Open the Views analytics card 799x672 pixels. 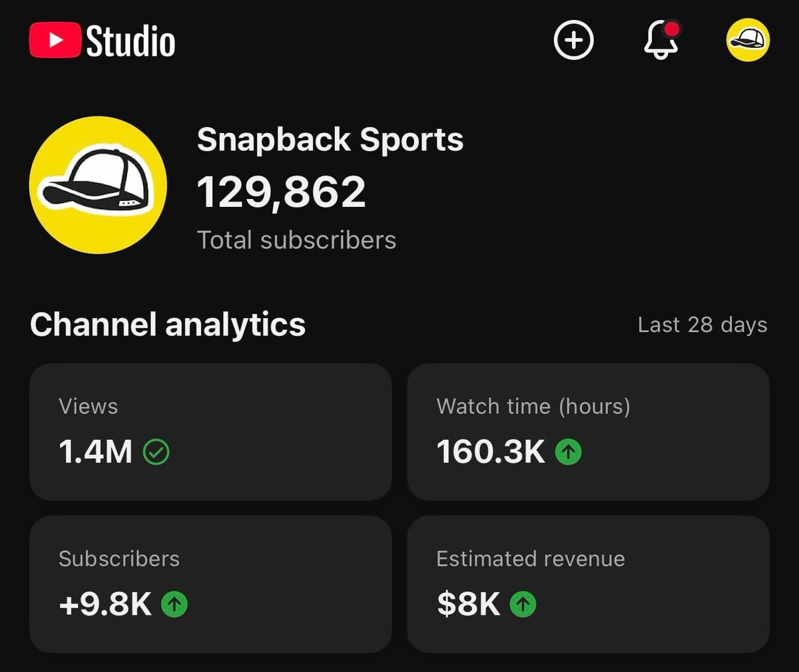pos(210,432)
